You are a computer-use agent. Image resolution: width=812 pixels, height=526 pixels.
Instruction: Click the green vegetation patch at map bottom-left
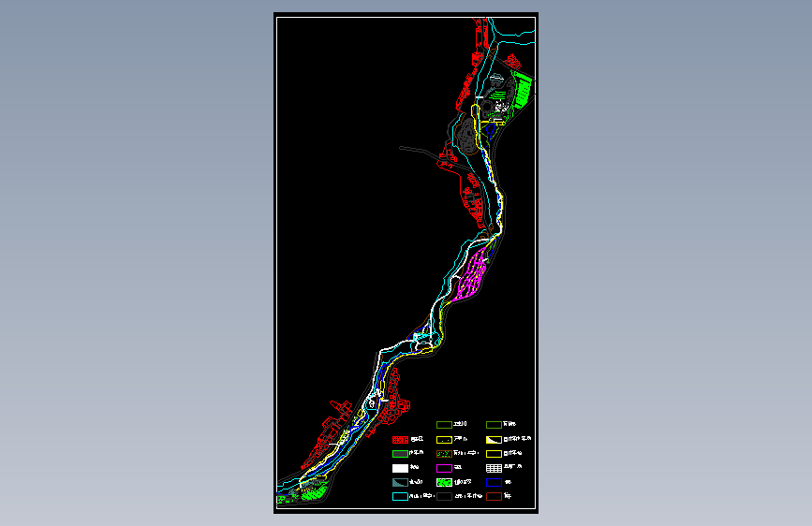(x=314, y=491)
